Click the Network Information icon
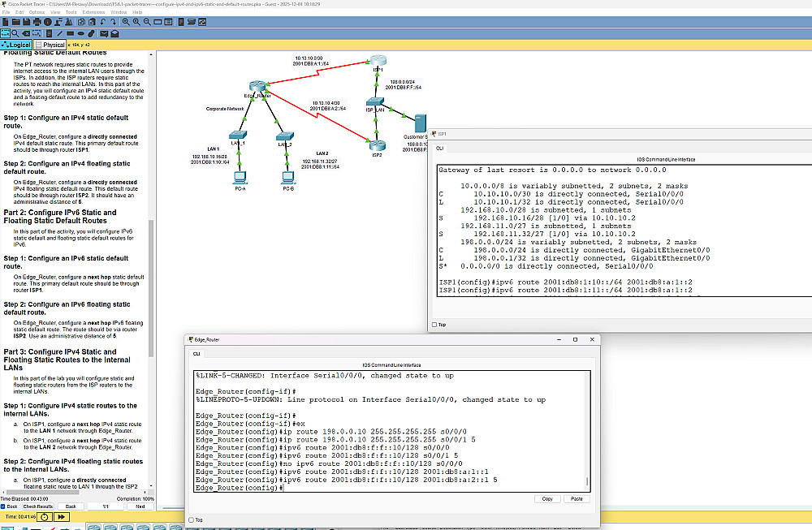This screenshot has width=812, height=530. (48, 22)
